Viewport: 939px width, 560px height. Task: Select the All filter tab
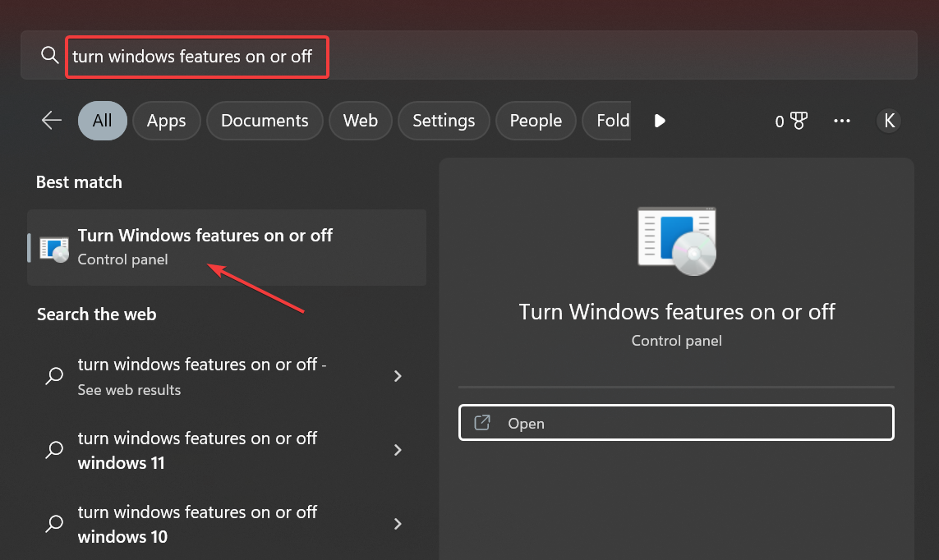(x=103, y=120)
